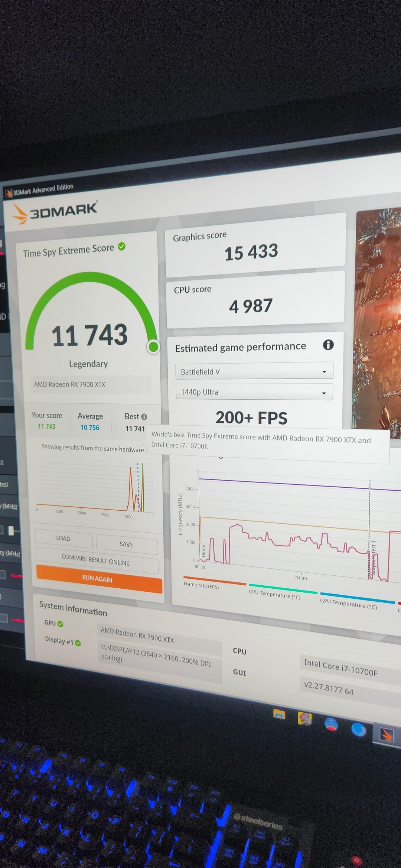Click the score distribution histogram chart

95,490
